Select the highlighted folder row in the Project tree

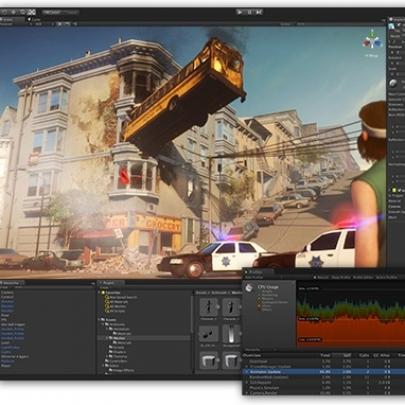[144, 338]
